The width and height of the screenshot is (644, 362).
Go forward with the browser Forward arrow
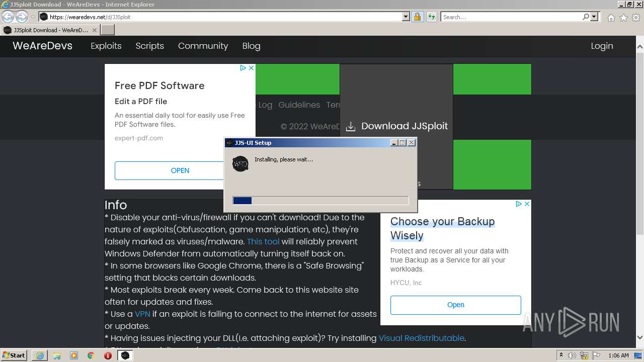click(x=22, y=17)
